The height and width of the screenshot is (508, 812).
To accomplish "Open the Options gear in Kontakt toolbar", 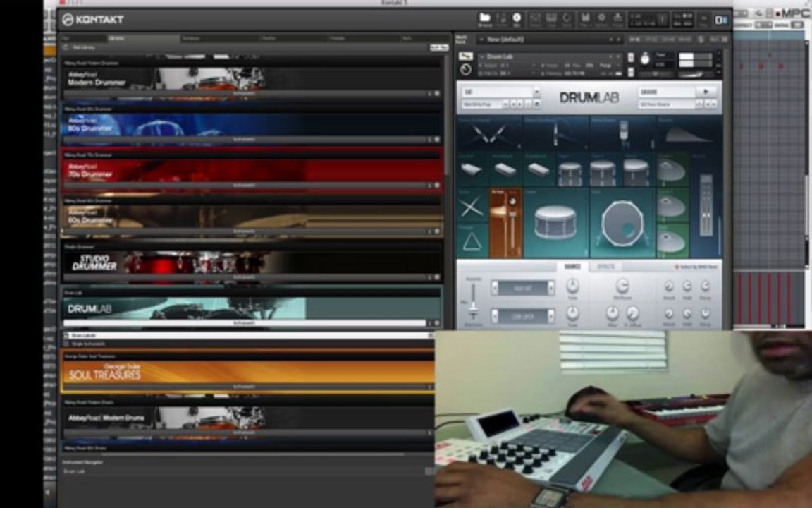I will 601,20.
